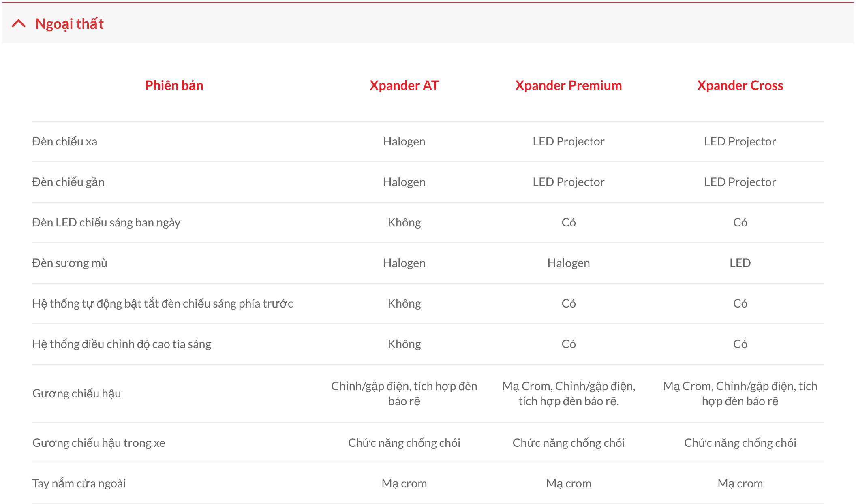The width and height of the screenshot is (856, 504).
Task: Click Hệ thống điều chỉnh độ cao tia sáng
Action: (122, 344)
